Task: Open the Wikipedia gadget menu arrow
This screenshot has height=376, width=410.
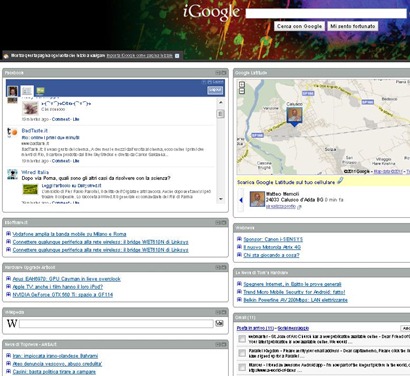Action: (218, 312)
